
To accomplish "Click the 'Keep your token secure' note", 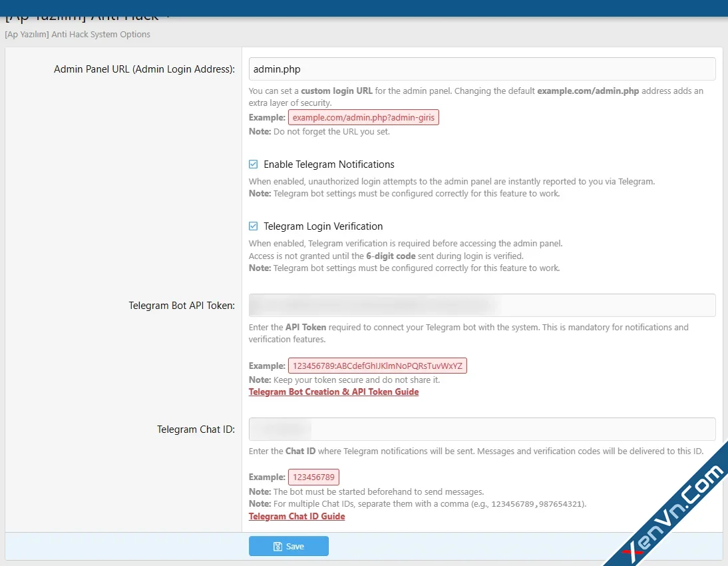I will click(x=344, y=380).
